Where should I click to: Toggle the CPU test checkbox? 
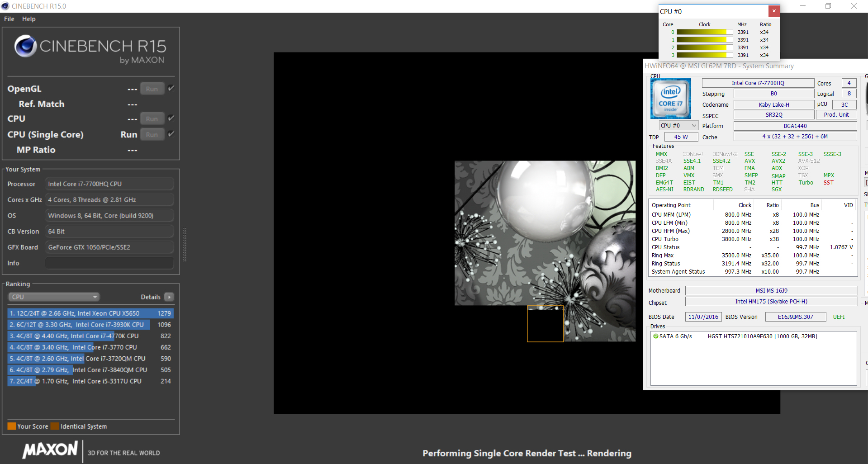click(x=171, y=118)
